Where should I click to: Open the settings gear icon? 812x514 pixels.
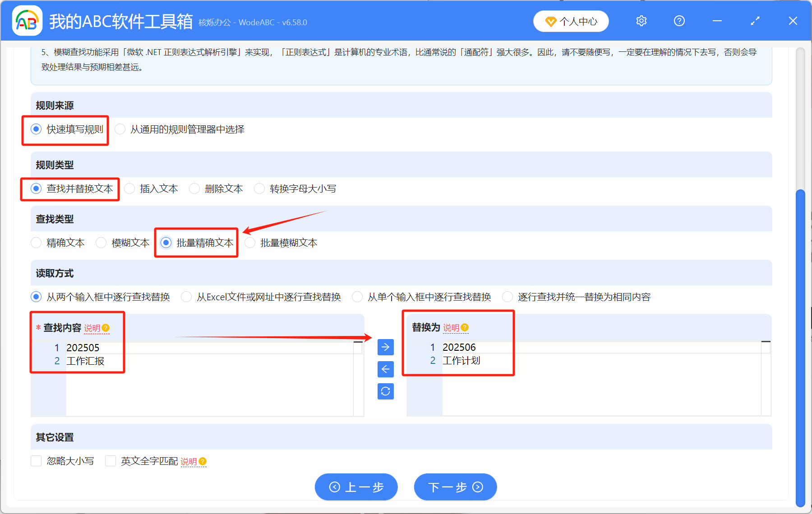641,21
